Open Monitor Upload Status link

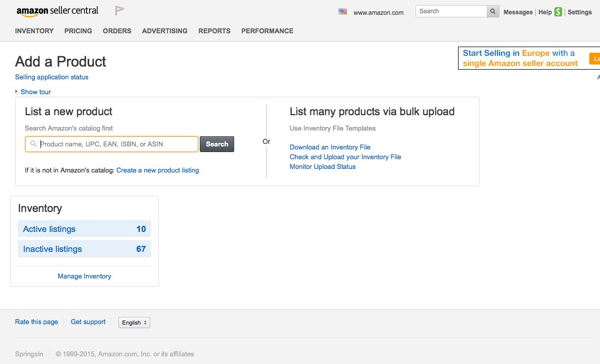(323, 167)
